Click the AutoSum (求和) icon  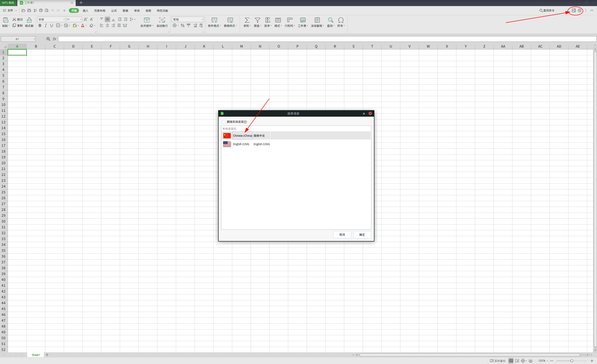click(x=247, y=20)
